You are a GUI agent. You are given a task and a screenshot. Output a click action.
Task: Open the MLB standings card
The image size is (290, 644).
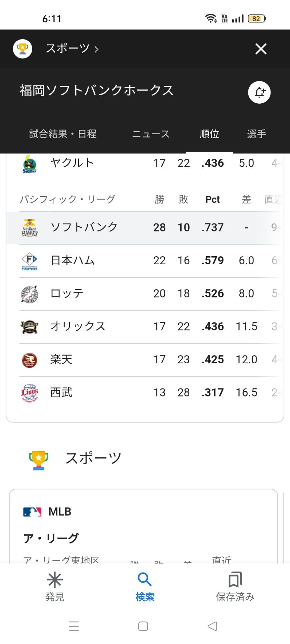click(x=143, y=526)
